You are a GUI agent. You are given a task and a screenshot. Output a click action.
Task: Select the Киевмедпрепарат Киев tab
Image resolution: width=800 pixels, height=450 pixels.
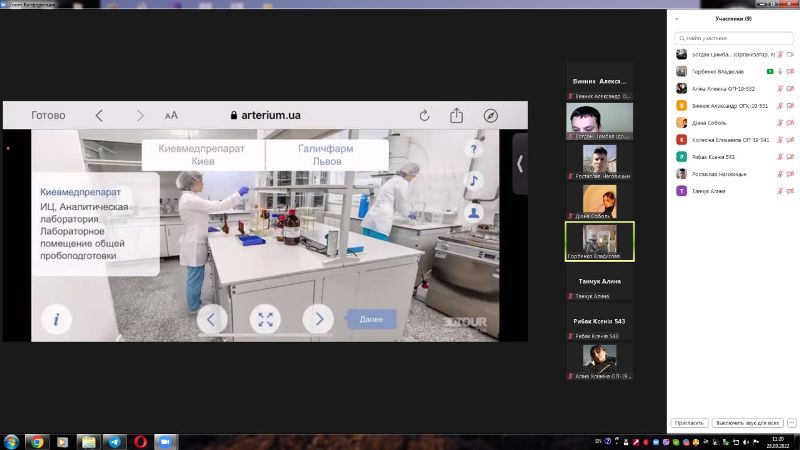(203, 154)
